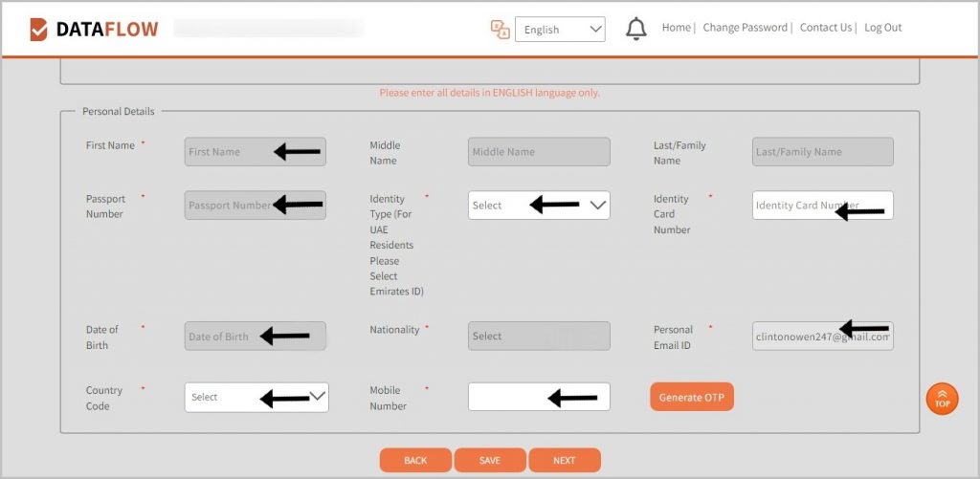The height and width of the screenshot is (479, 980).
Task: Open the Change Password link
Action: click(x=745, y=28)
